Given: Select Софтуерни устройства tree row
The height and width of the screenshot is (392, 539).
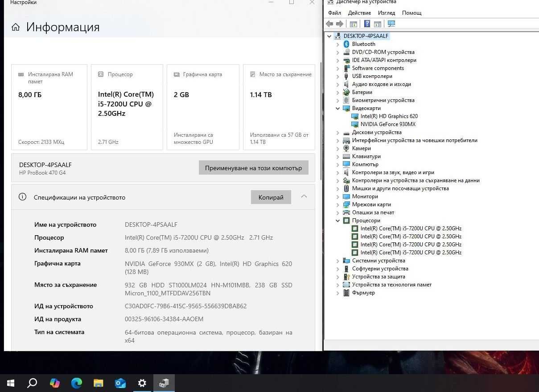Looking at the screenshot, I should point(375,269).
